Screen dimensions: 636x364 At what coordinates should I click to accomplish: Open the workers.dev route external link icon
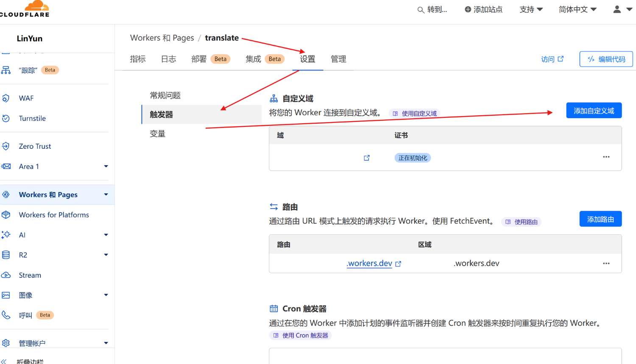pos(398,264)
